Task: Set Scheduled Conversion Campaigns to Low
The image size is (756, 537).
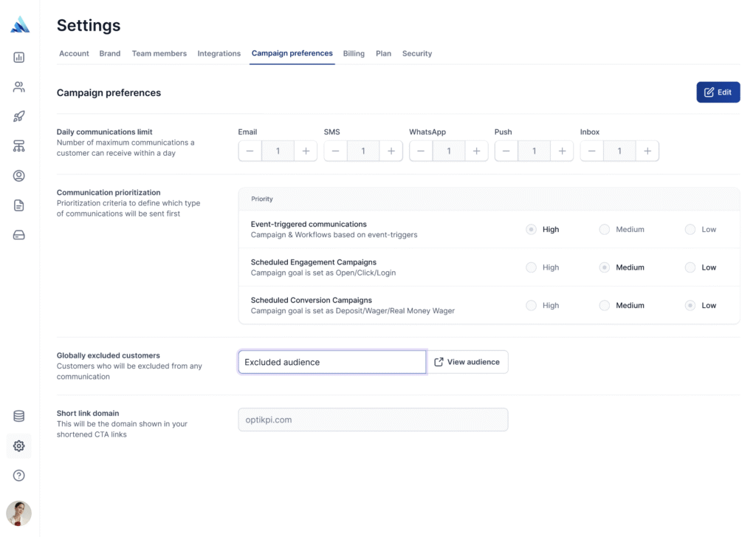Action: click(x=690, y=305)
